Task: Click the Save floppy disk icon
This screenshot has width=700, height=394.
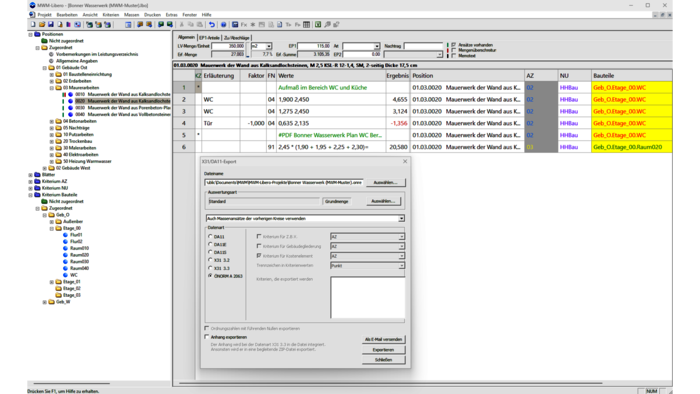Action: (x=50, y=25)
